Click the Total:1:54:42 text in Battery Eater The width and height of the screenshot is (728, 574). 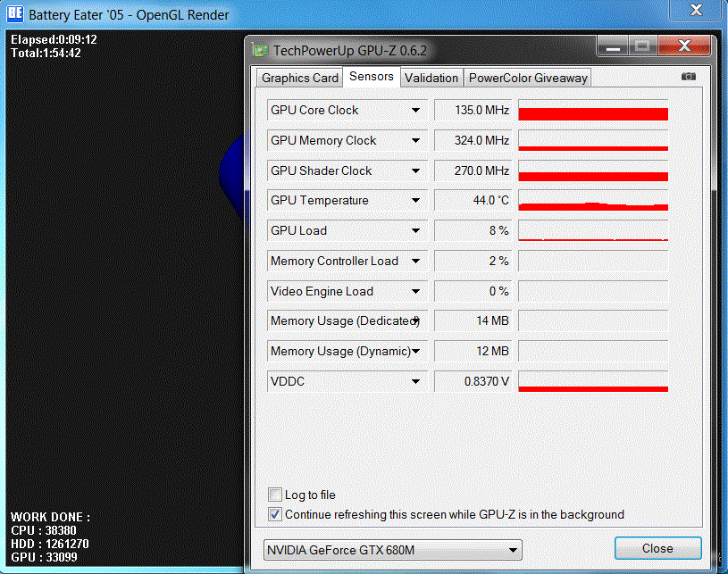click(46, 53)
